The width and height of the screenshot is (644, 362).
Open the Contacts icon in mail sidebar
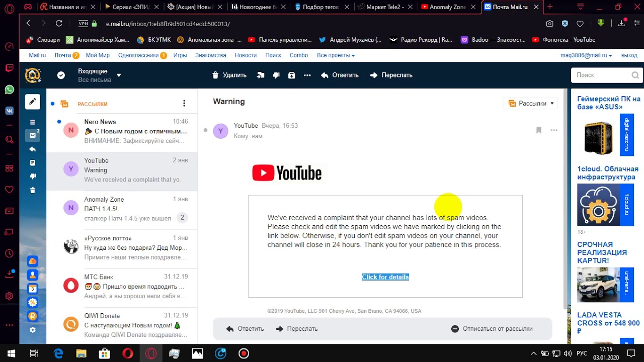point(33,275)
